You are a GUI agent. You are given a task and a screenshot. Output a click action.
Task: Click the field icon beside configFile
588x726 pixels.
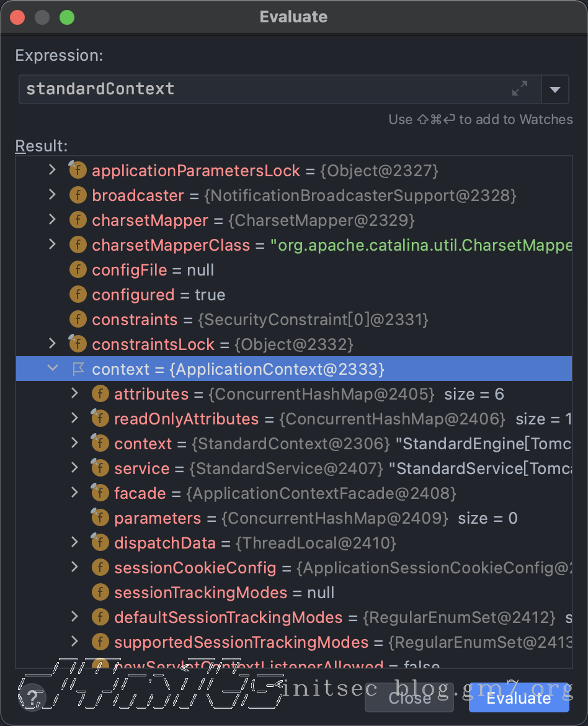[78, 270]
